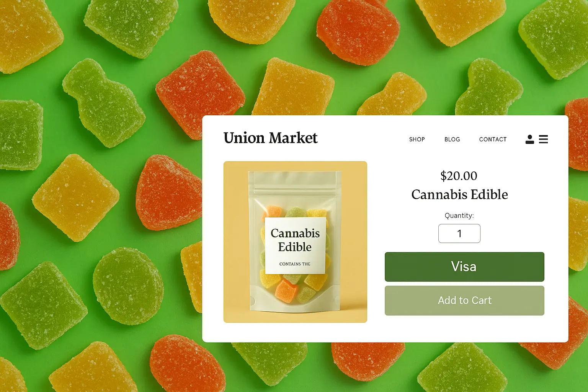This screenshot has width=588, height=392.
Task: Click the round green gummy in the background
Action: (128, 286)
